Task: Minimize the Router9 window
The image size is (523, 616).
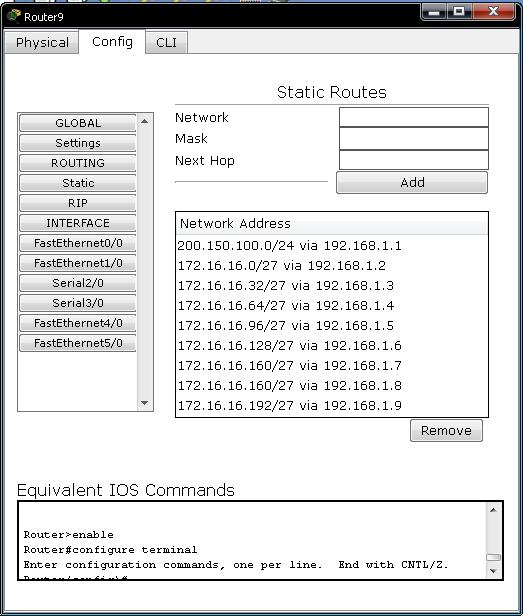Action: [433, 12]
